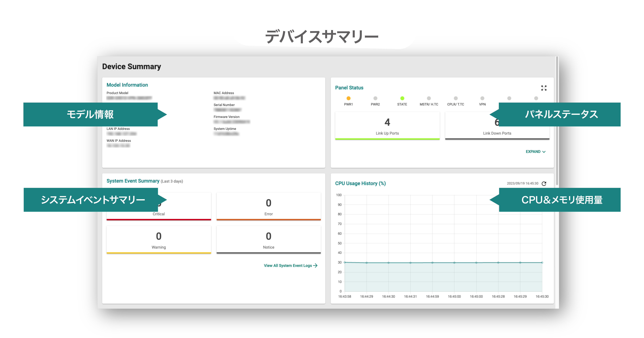Click the Firmware Version label
This screenshot has height=338, width=644.
pyautogui.click(x=226, y=117)
